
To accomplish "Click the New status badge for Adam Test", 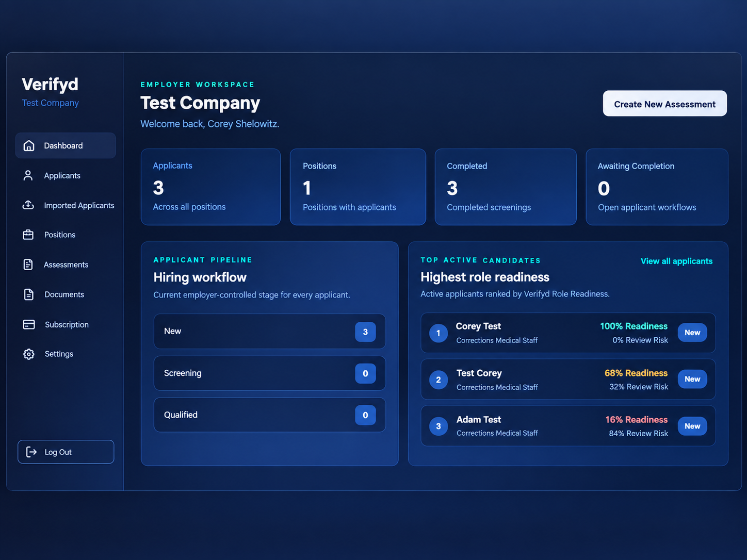I will click(692, 426).
